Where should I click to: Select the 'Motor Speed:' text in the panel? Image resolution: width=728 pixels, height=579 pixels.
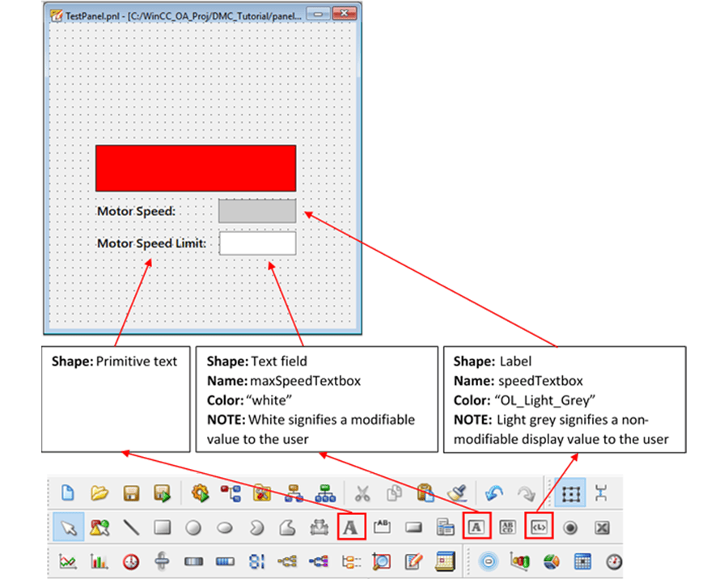[x=136, y=211]
